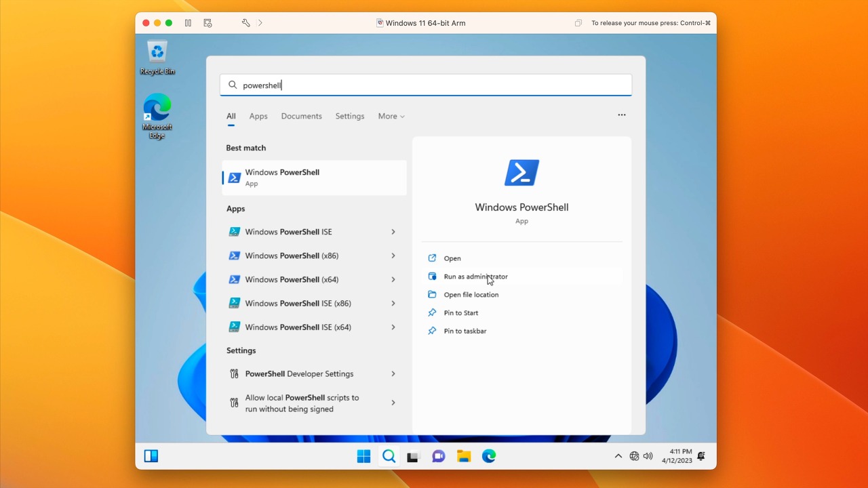The height and width of the screenshot is (488, 868).
Task: Open the Widgets panel in the taskbar
Action: [151, 456]
